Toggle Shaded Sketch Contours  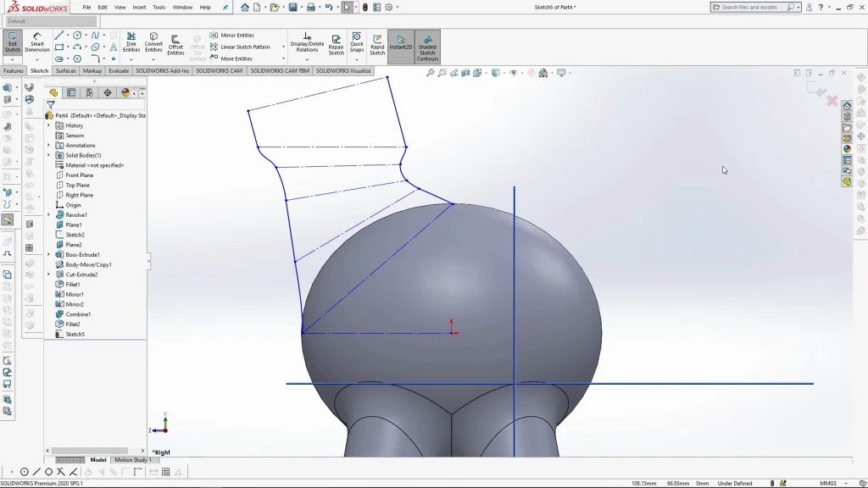pyautogui.click(x=427, y=46)
